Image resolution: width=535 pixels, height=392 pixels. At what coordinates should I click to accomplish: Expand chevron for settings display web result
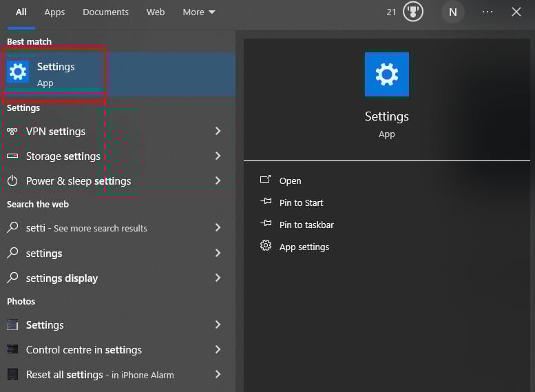tap(218, 278)
